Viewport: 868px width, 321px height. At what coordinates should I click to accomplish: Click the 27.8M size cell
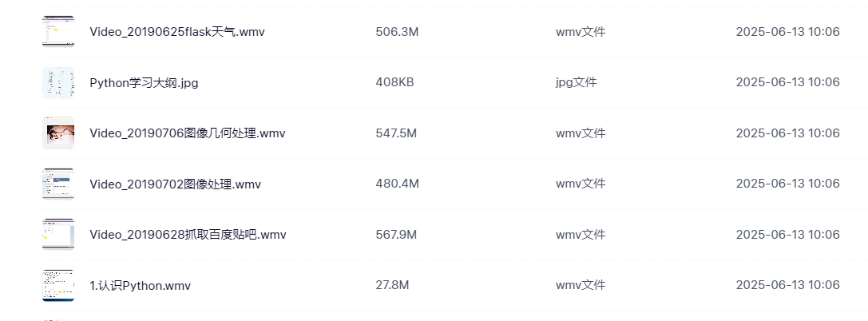392,285
